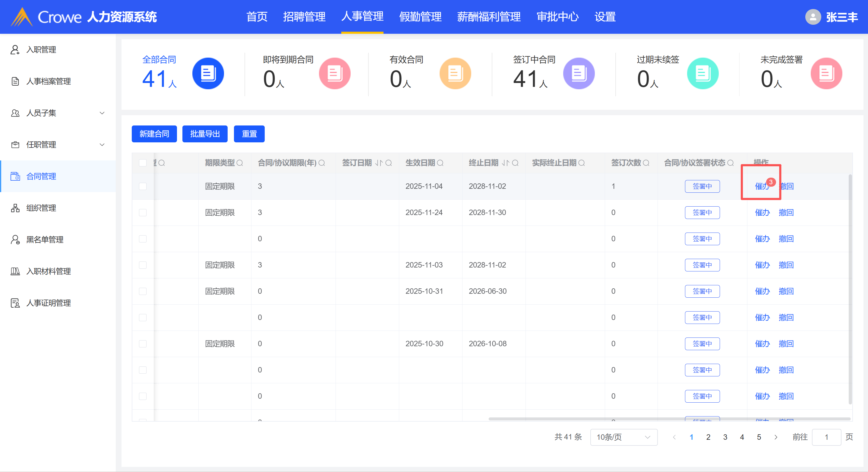Click search icon in 签订次数 column header
This screenshot has height=472, width=868.
click(x=646, y=163)
